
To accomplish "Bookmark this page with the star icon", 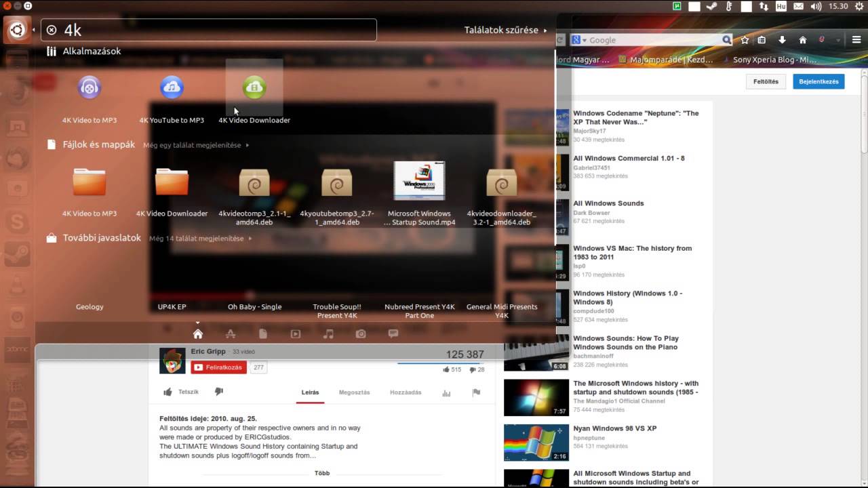I will click(x=745, y=40).
